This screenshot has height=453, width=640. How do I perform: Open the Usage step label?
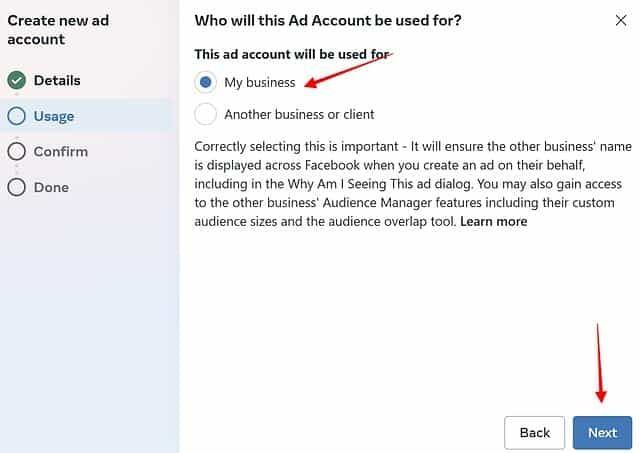pos(54,116)
